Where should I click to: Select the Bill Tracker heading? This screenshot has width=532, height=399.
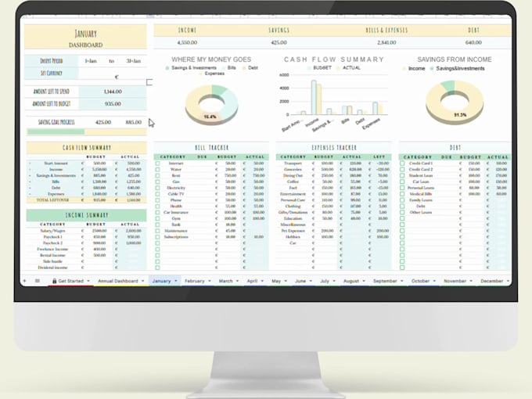coord(211,148)
